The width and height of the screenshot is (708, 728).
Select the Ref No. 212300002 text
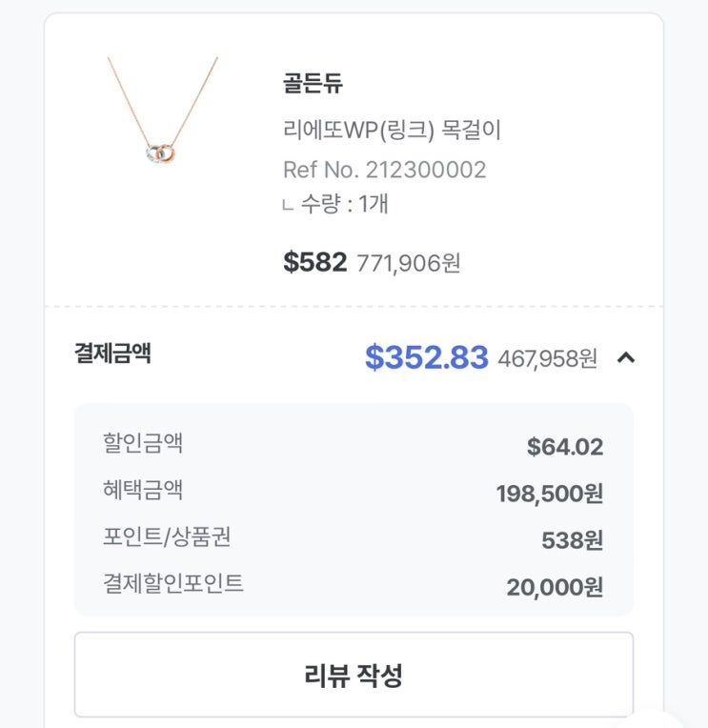click(385, 170)
